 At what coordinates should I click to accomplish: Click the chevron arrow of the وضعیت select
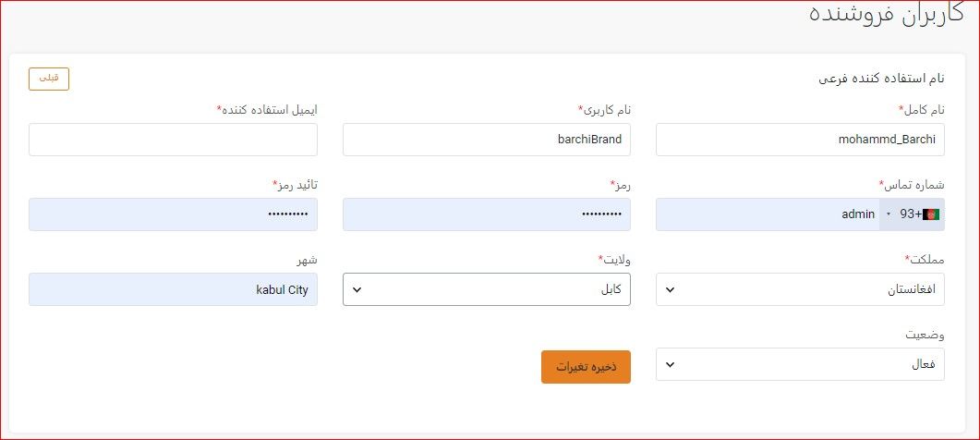pyautogui.click(x=670, y=365)
